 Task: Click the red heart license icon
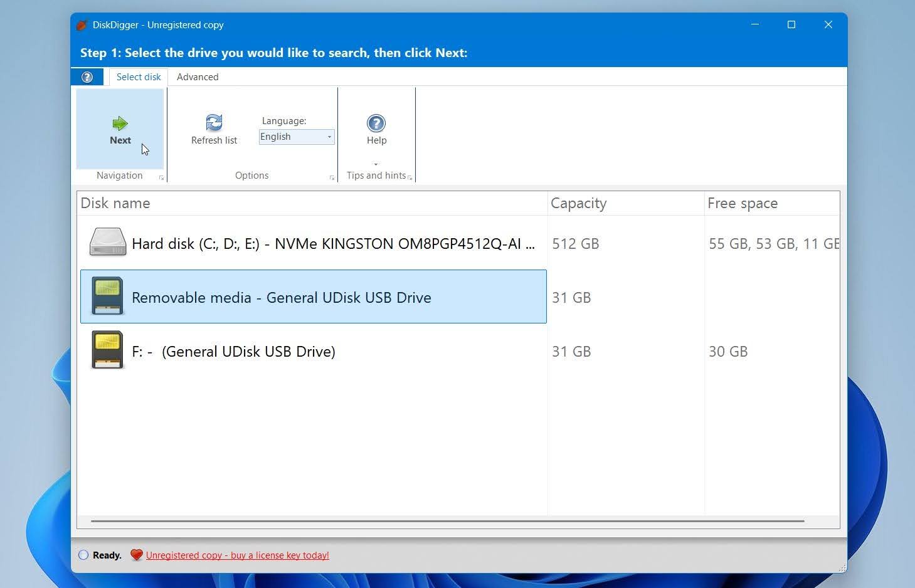pos(136,555)
